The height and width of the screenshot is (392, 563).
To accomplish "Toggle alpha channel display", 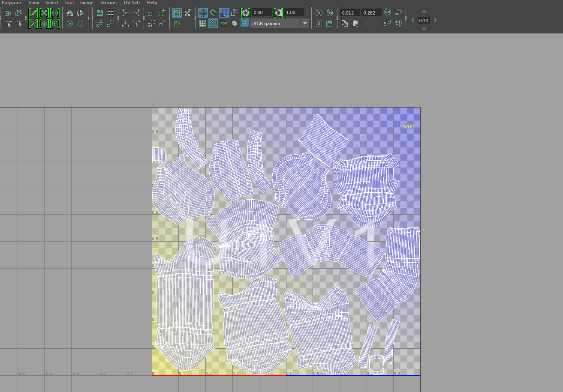I will point(234,24).
